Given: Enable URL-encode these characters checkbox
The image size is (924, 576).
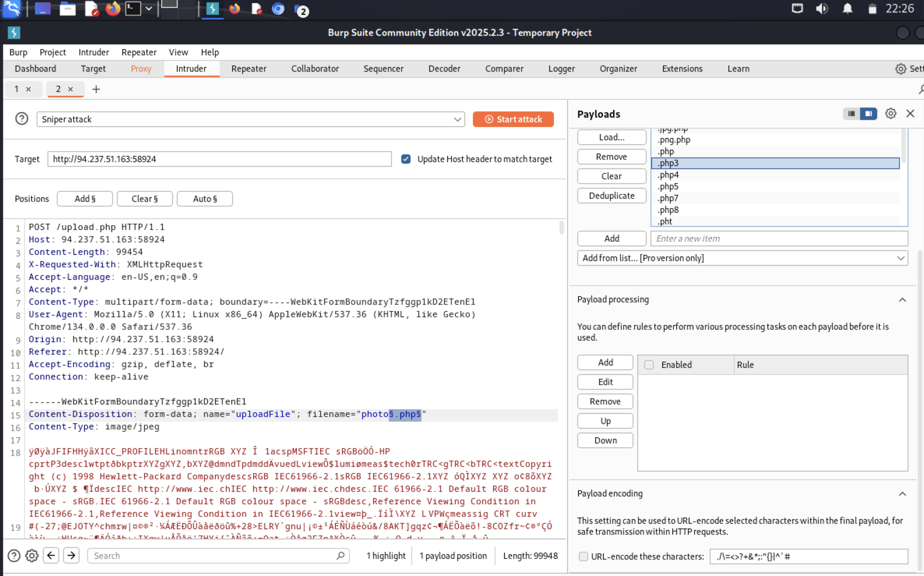Looking at the screenshot, I should pos(583,557).
